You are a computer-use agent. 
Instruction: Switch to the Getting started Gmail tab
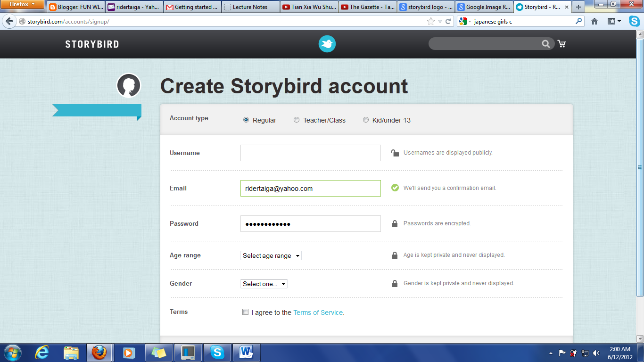(x=193, y=7)
